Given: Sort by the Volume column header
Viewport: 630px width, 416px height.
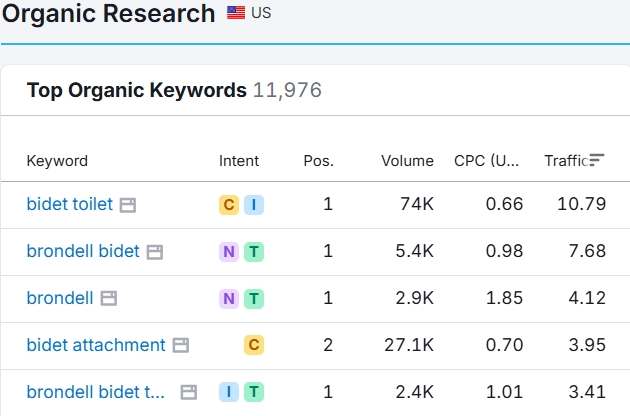Looking at the screenshot, I should tap(407, 161).
